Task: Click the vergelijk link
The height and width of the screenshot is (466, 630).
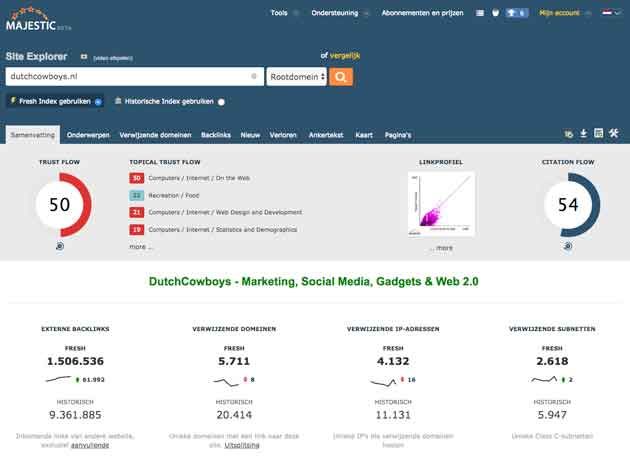Action: click(345, 55)
